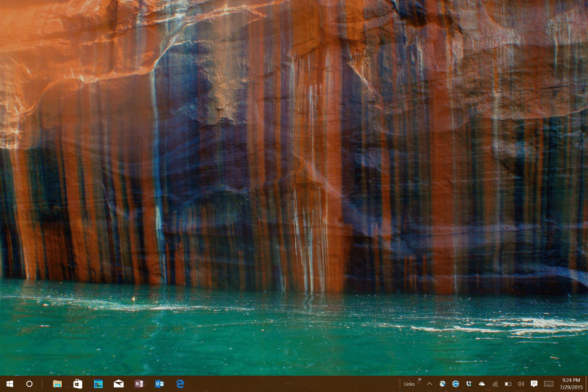Show hidden system tray icons
The image size is (588, 392).
coord(430,384)
